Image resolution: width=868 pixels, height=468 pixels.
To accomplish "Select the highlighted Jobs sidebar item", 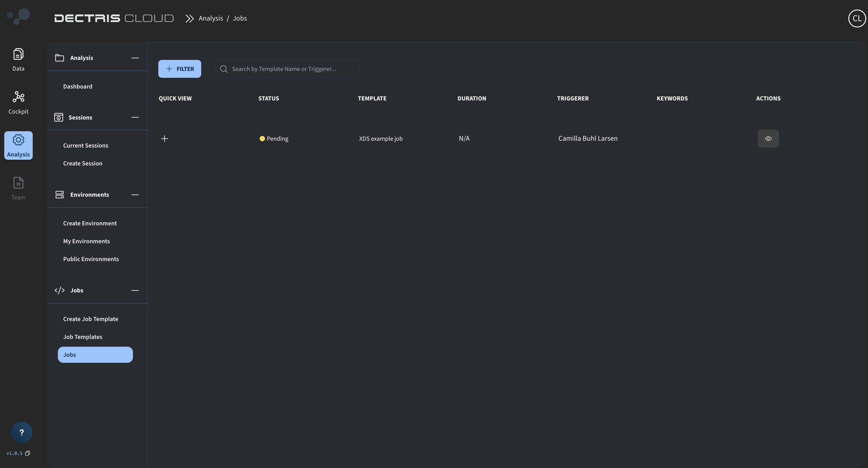I will click(x=95, y=354).
